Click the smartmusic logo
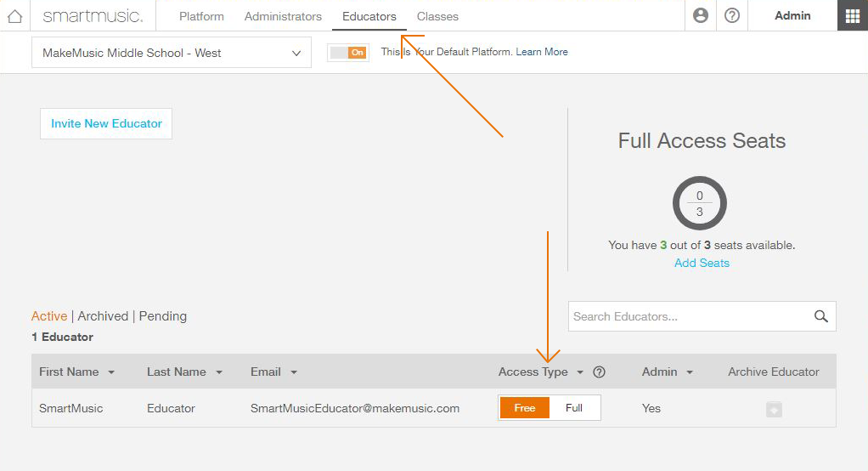The width and height of the screenshot is (868, 471). pyautogui.click(x=93, y=16)
